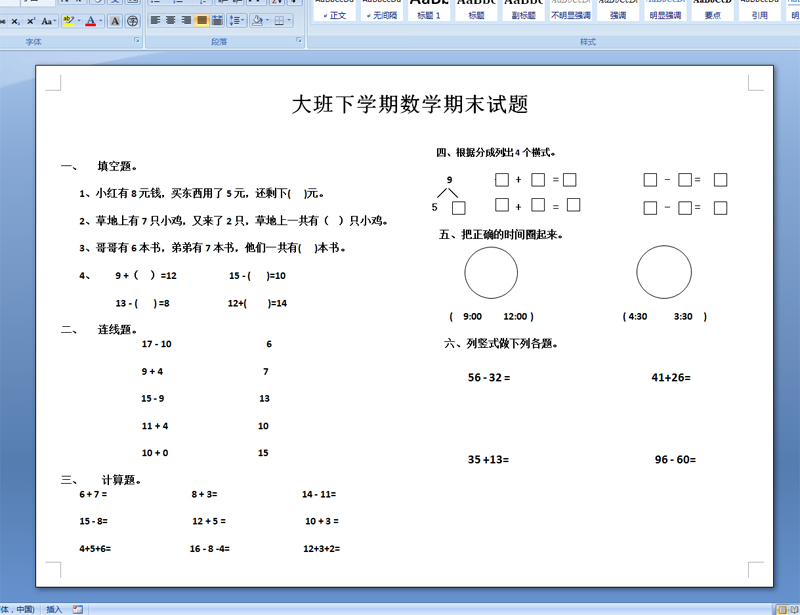Click heading 三、计算题
Image resolution: width=800 pixels, height=615 pixels.
point(101,480)
